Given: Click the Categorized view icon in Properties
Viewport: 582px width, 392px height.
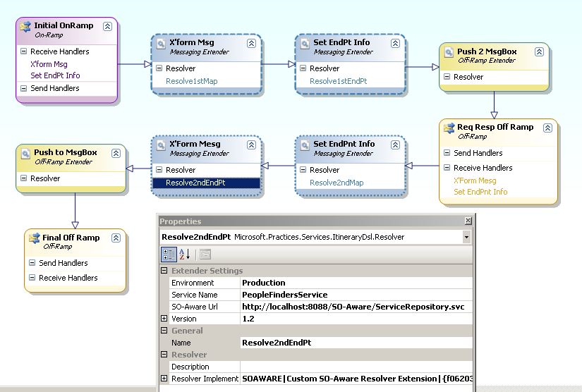Looking at the screenshot, I should tap(169, 255).
